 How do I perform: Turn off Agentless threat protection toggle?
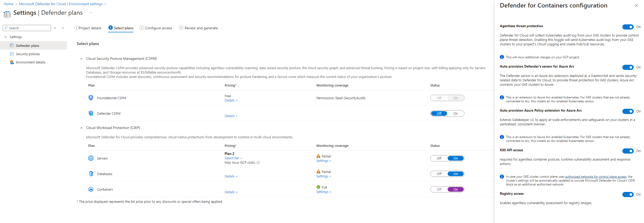(x=627, y=27)
